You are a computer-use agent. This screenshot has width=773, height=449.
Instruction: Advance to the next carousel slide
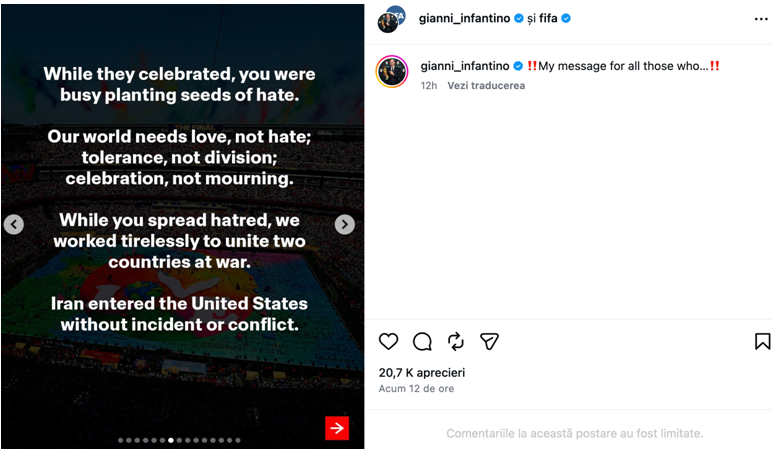tap(345, 225)
